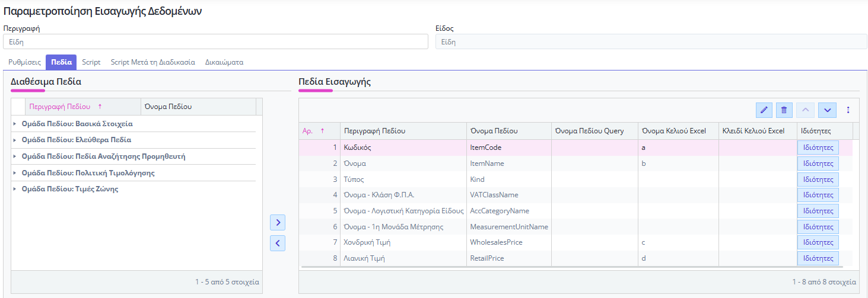Click the trash delete icon
The height and width of the screenshot is (298, 868).
(x=784, y=110)
